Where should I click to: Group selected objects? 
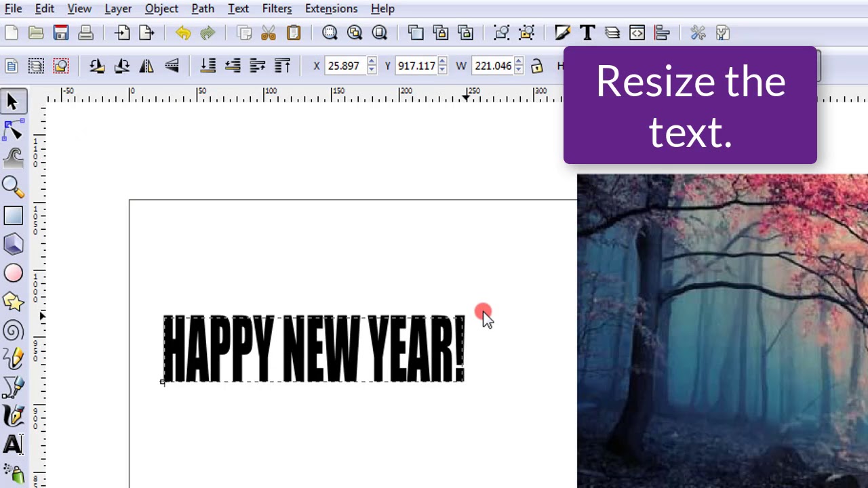coord(501,33)
